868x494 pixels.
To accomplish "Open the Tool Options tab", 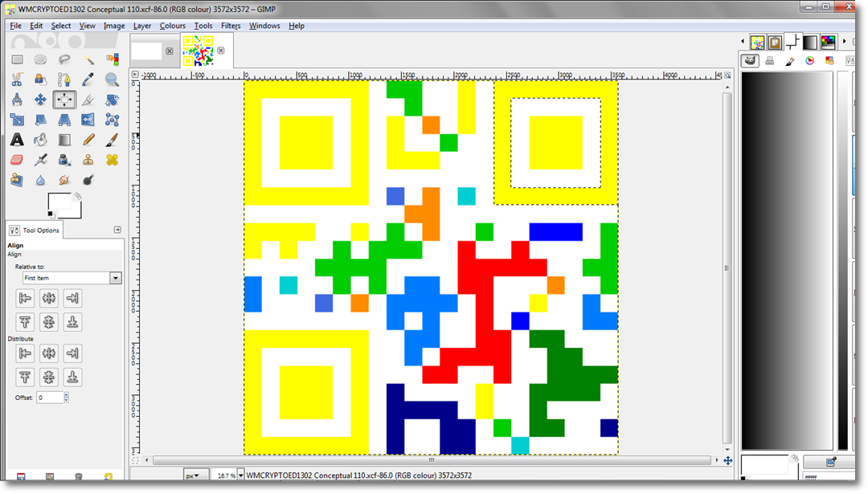I will click(35, 230).
